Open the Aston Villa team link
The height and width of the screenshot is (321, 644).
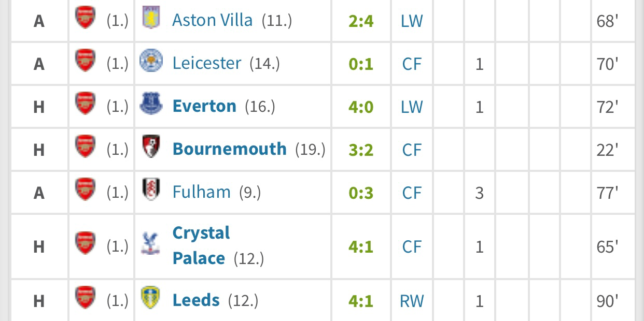pos(213,20)
